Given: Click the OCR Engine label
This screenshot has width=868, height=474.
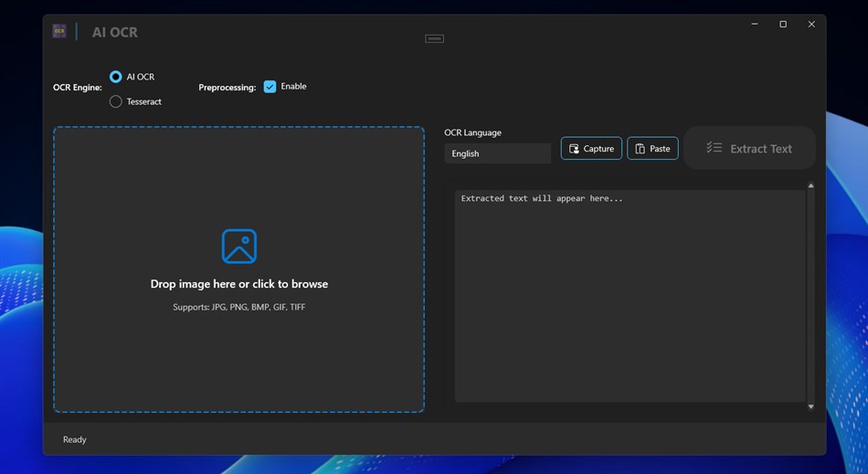Looking at the screenshot, I should point(78,88).
